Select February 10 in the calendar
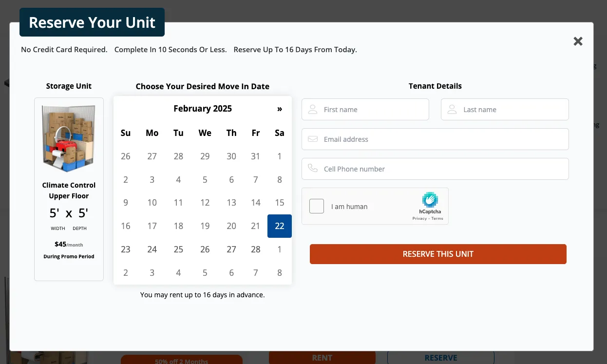This screenshot has height=364, width=607. point(152,203)
